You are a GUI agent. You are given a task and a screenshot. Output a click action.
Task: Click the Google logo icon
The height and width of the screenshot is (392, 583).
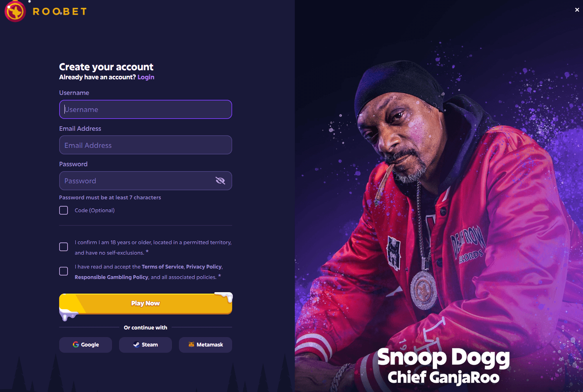76,345
